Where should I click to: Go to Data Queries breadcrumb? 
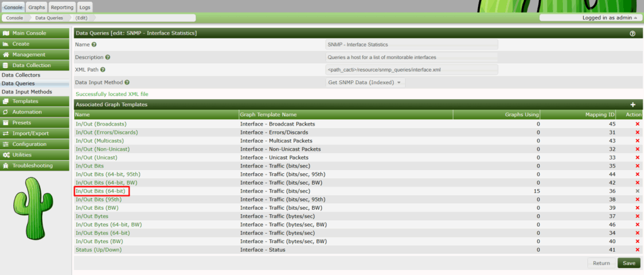(x=49, y=18)
